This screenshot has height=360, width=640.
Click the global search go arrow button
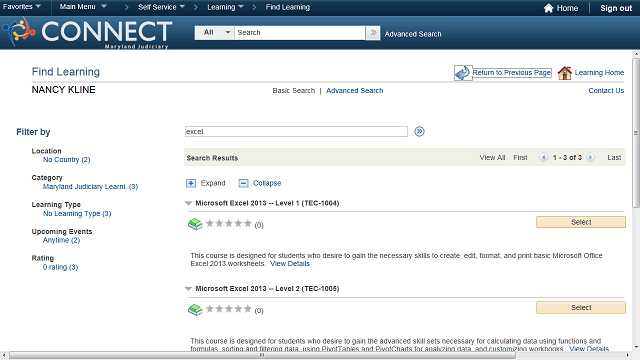pos(373,33)
